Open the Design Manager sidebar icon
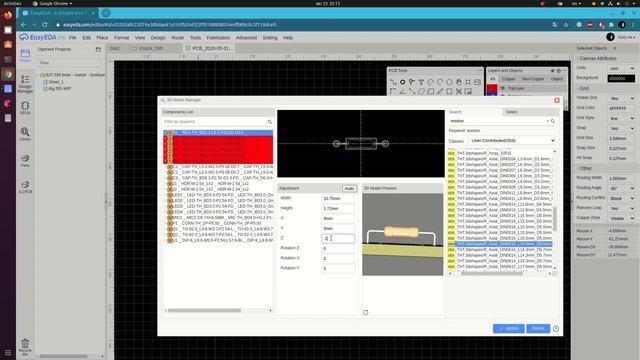Image resolution: width=640 pixels, height=360 pixels. point(25,84)
